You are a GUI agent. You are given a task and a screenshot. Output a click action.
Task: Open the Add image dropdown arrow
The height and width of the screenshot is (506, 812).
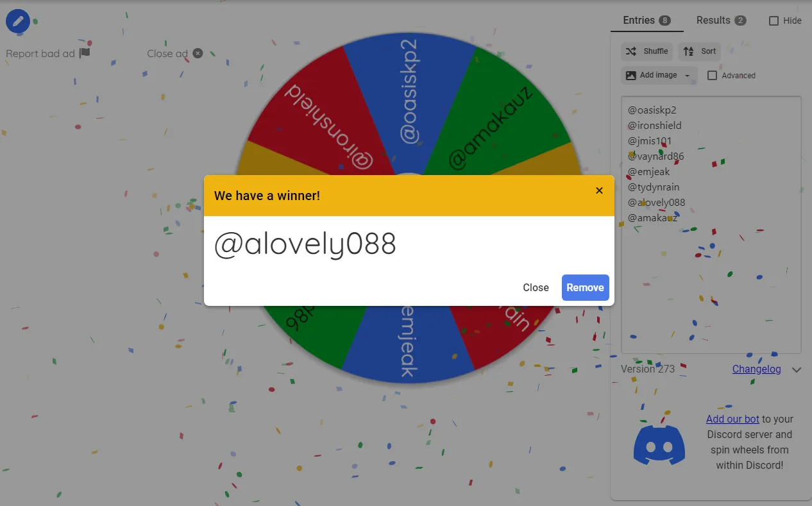pos(688,76)
